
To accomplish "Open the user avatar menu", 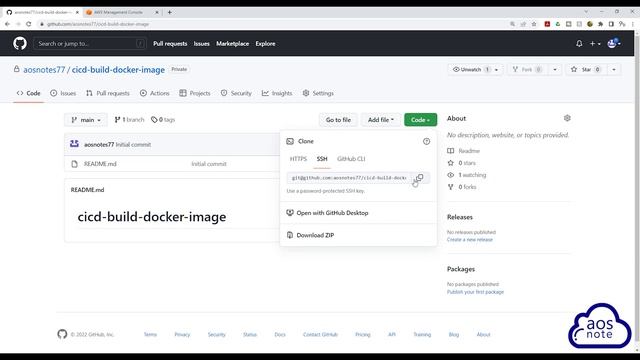I will point(613,43).
